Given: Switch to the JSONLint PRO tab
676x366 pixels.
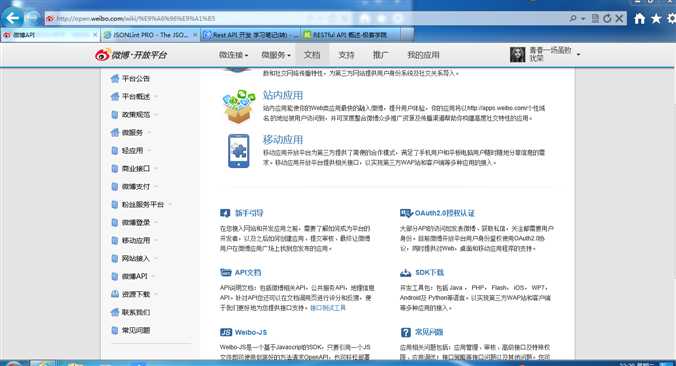Looking at the screenshot, I should point(150,35).
